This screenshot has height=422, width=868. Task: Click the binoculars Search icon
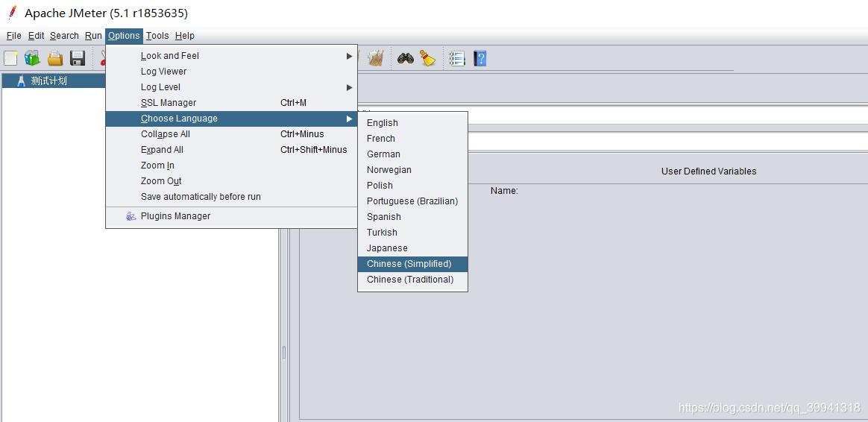click(405, 58)
